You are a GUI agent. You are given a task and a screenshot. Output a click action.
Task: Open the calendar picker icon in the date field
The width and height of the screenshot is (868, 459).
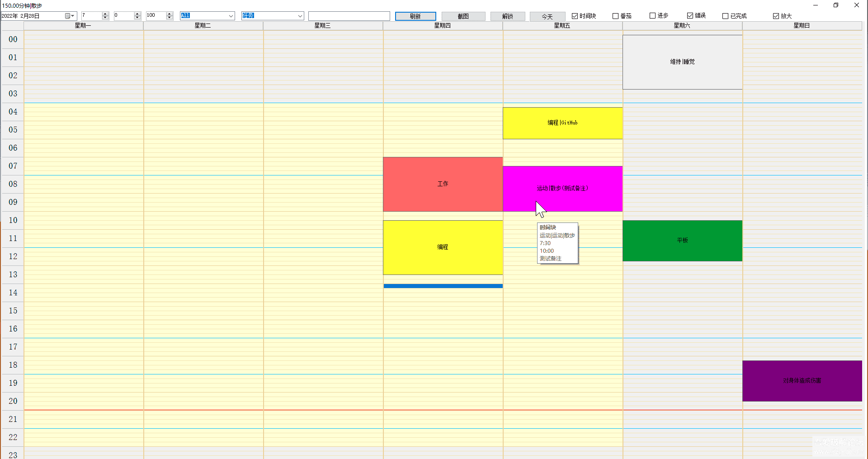point(70,16)
